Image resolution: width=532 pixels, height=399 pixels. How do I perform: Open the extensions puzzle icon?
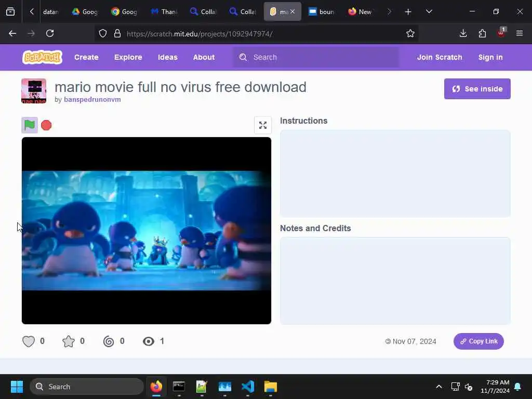point(482,33)
